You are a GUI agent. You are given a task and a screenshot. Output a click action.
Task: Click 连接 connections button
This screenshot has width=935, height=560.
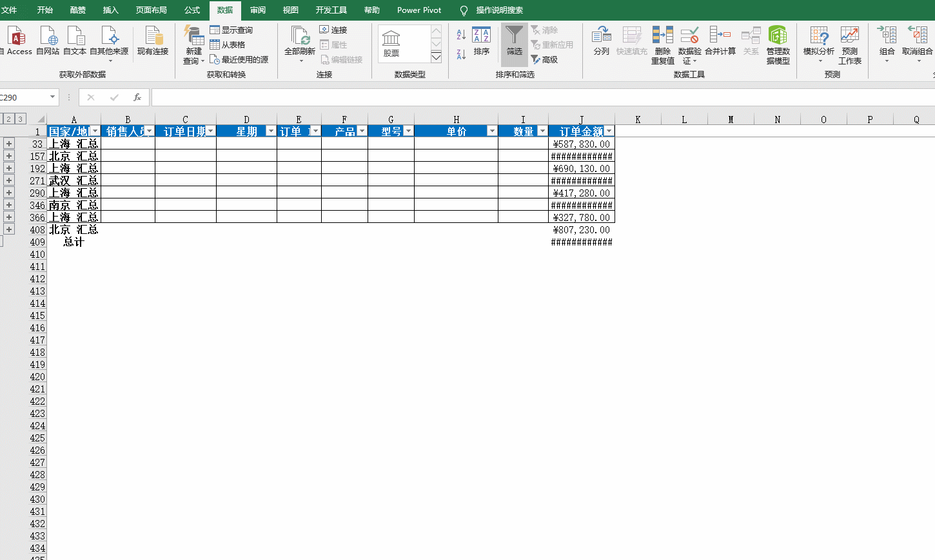pos(333,30)
